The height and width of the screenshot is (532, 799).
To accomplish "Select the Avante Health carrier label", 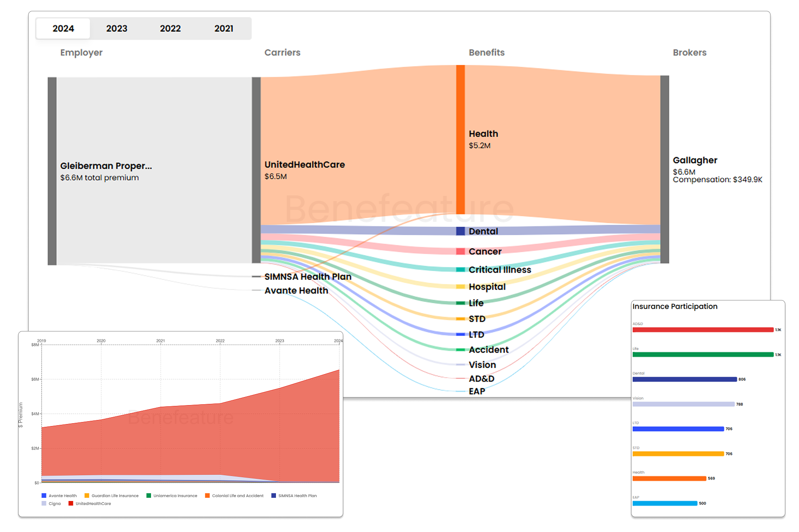I will [296, 290].
